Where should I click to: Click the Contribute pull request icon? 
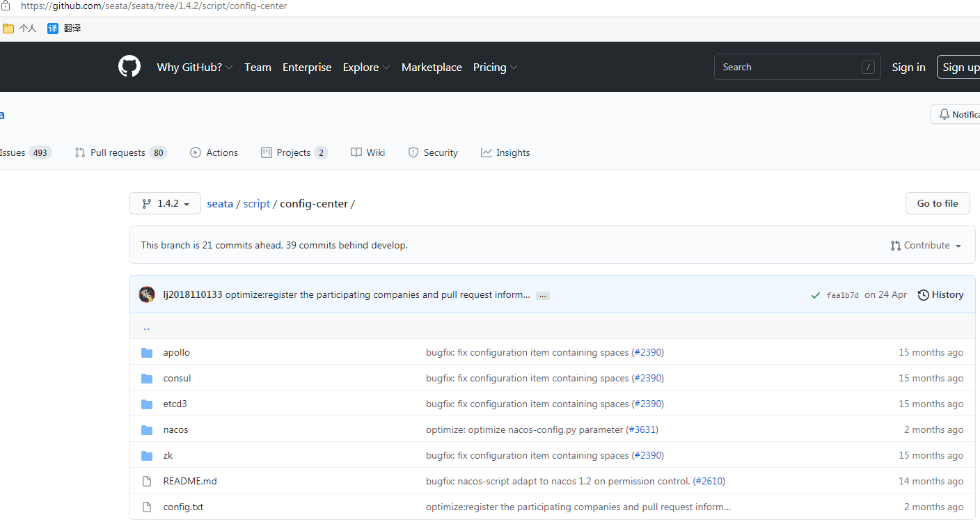click(x=896, y=246)
